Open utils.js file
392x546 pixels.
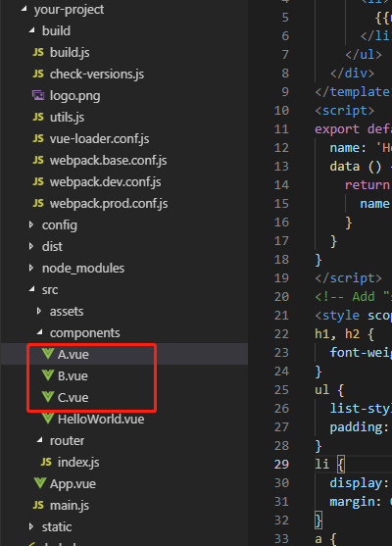(x=67, y=118)
